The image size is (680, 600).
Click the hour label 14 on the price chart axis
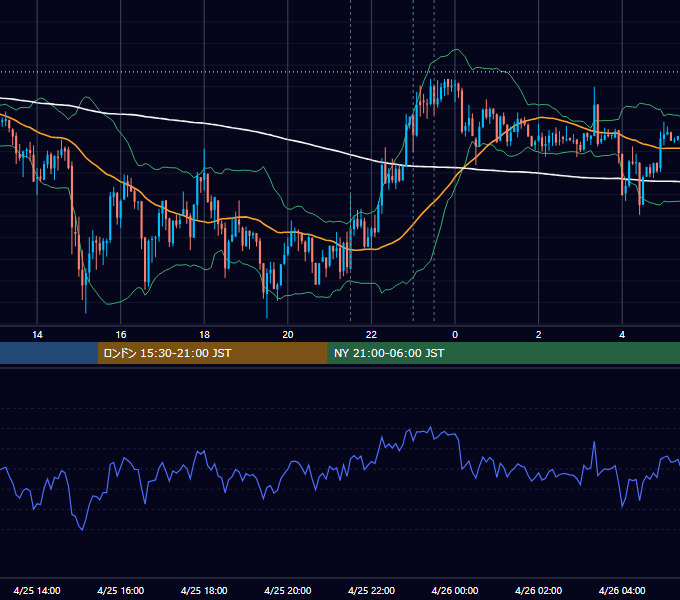(x=37, y=335)
